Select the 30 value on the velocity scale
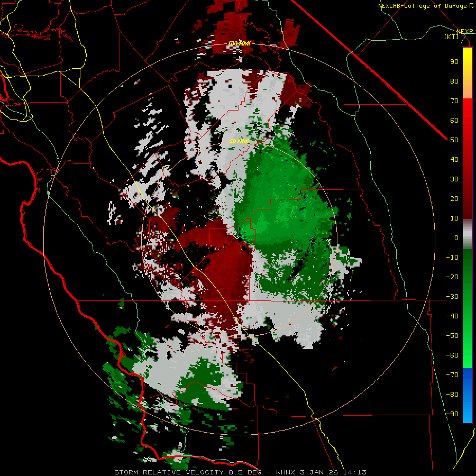Screen dimensions: 476x476 (454, 179)
